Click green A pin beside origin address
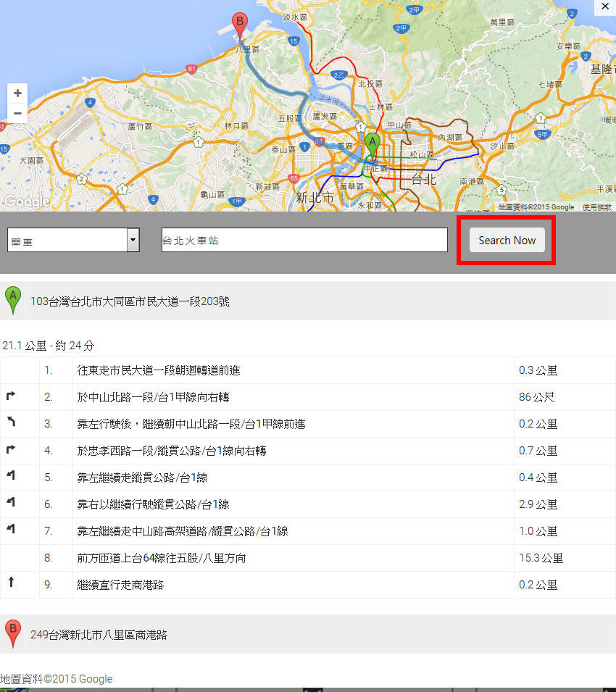Image resolution: width=616 pixels, height=692 pixels. [x=13, y=300]
